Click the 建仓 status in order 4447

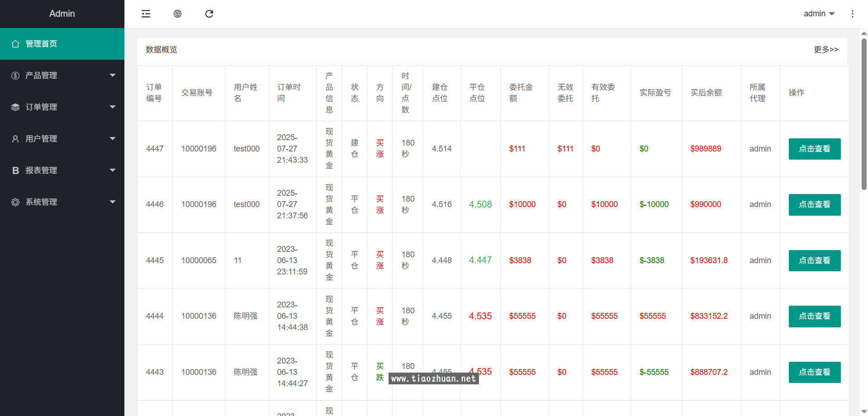pyautogui.click(x=355, y=148)
